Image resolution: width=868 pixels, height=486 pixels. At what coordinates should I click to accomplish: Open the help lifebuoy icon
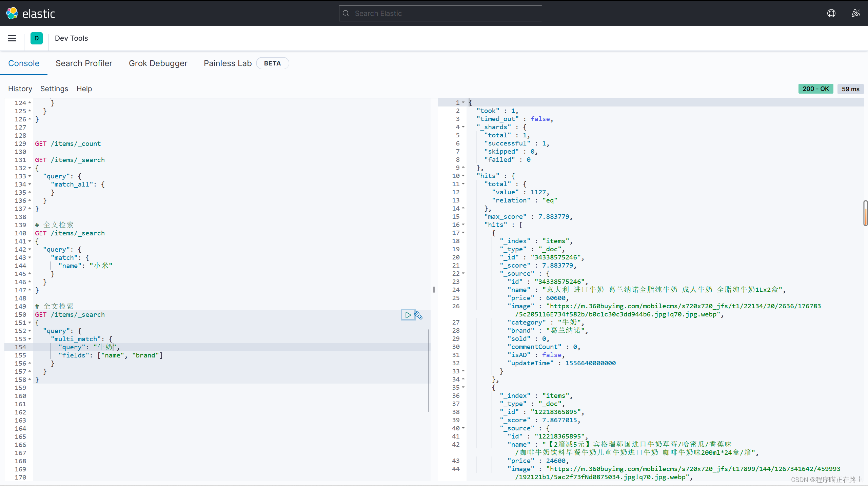click(x=831, y=13)
